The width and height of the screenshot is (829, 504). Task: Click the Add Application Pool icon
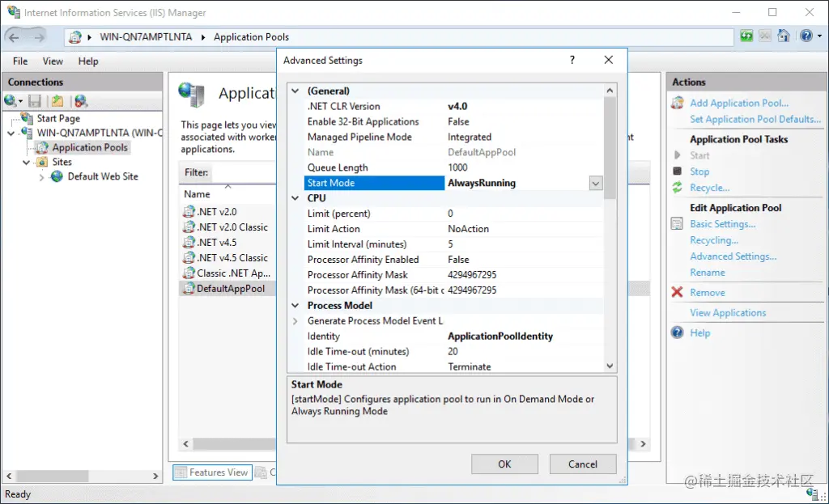click(678, 103)
